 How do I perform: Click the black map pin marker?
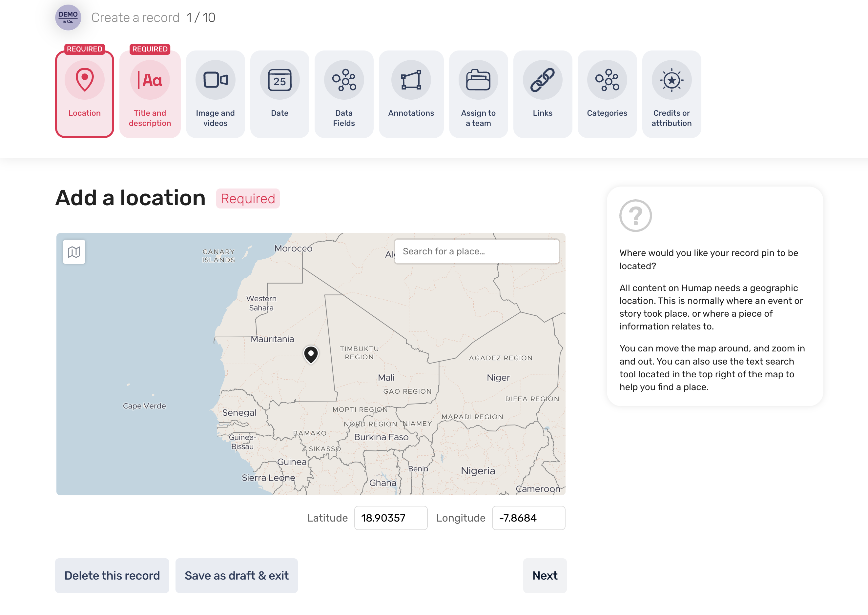311,354
